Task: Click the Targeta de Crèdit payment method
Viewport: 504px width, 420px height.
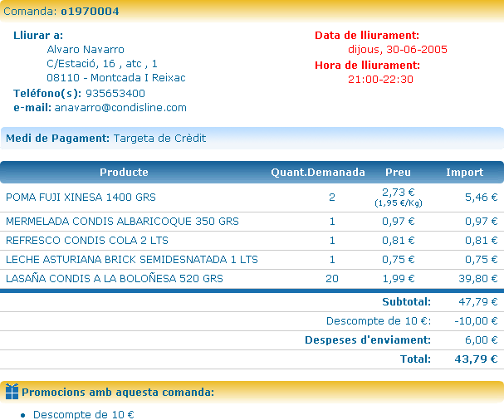Action: click(x=159, y=139)
